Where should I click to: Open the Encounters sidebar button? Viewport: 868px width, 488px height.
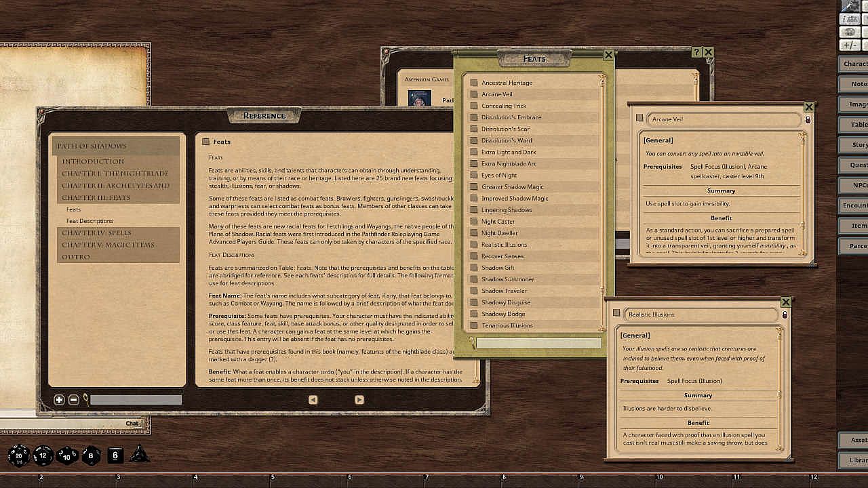pyautogui.click(x=853, y=205)
